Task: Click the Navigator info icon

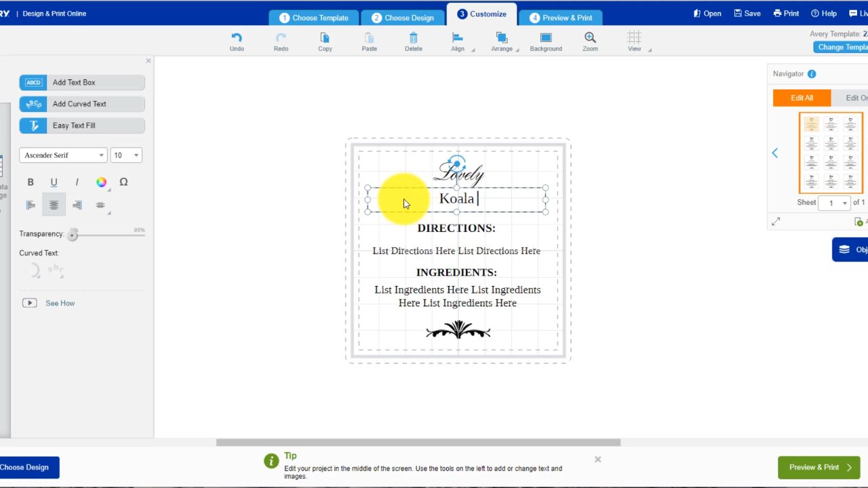Action: click(812, 74)
